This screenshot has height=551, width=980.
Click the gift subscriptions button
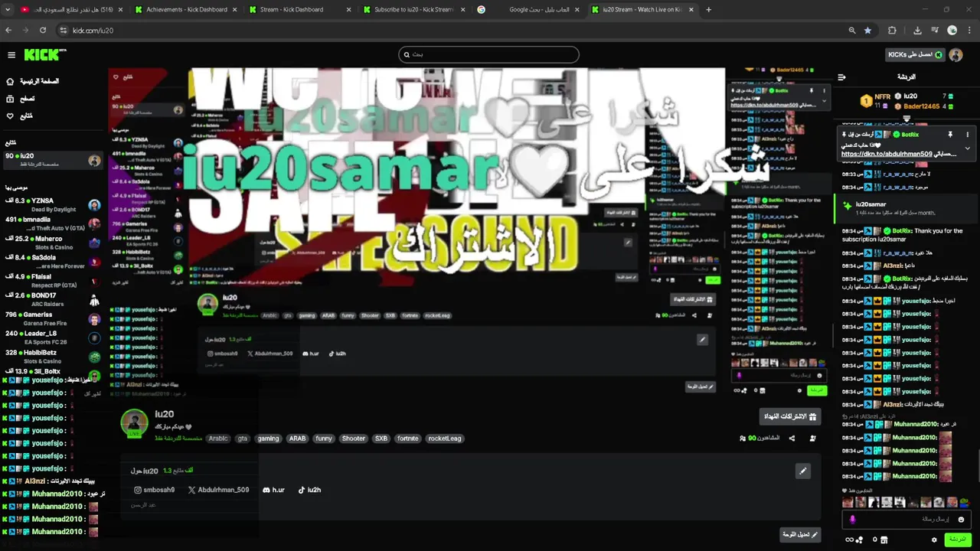coord(790,416)
